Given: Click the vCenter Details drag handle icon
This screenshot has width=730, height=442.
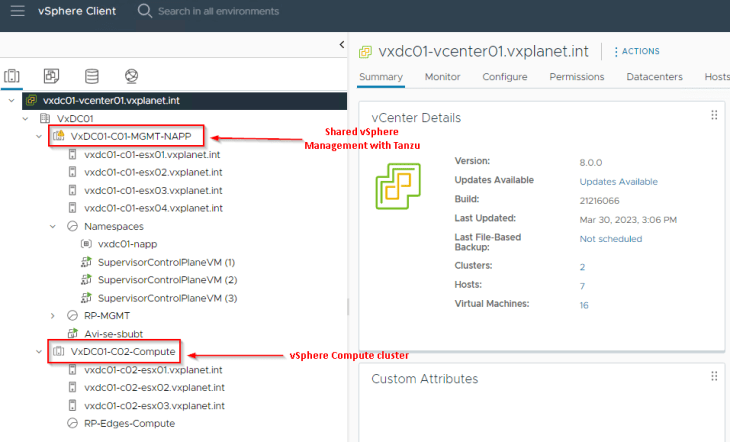Looking at the screenshot, I should [x=714, y=115].
